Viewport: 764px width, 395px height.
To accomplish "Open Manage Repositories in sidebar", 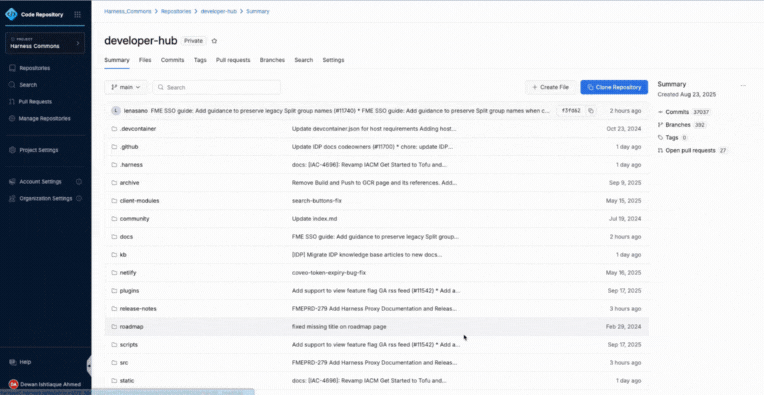I will 44,118.
